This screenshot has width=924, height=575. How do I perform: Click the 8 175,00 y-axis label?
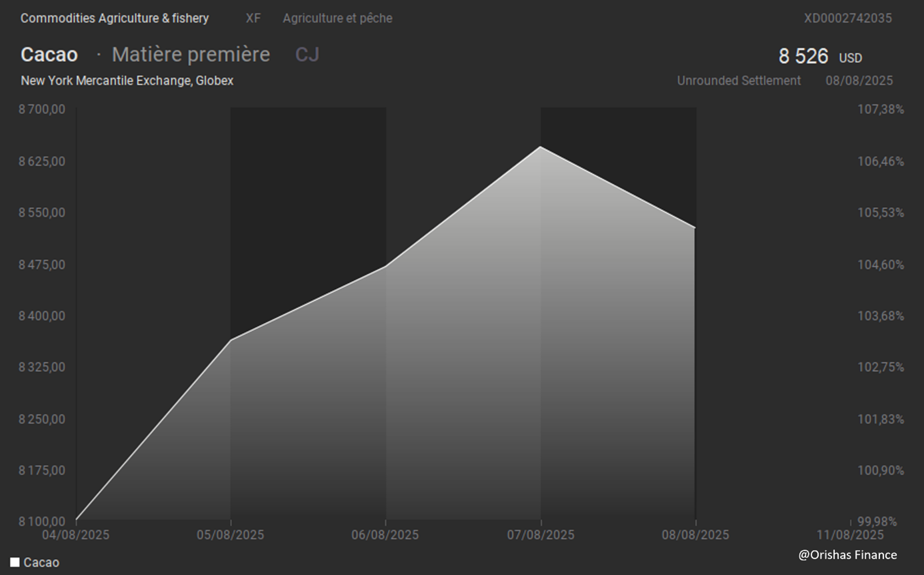pos(42,470)
